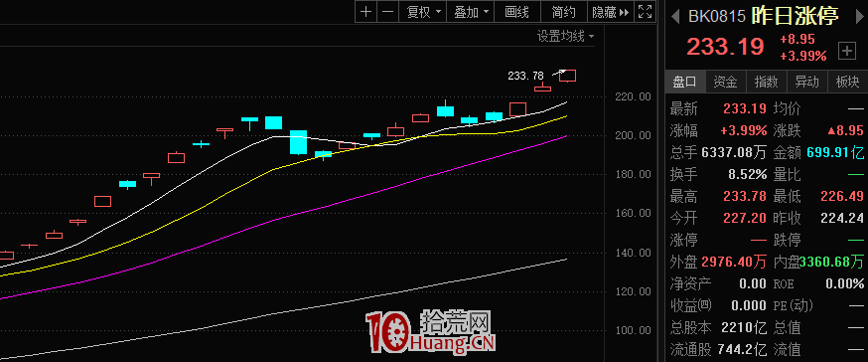Click 金额 value 699.91亿

(835, 153)
